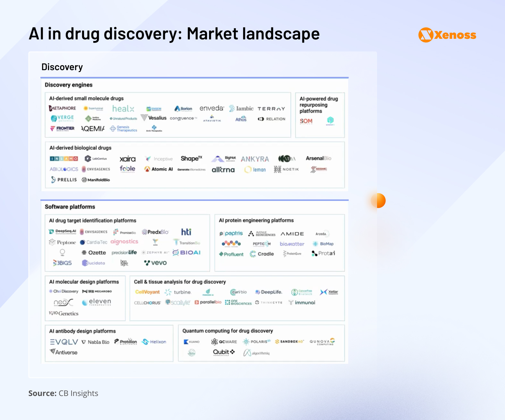Click the ShapeTX logo
The height and width of the screenshot is (420, 505).
pyautogui.click(x=191, y=159)
